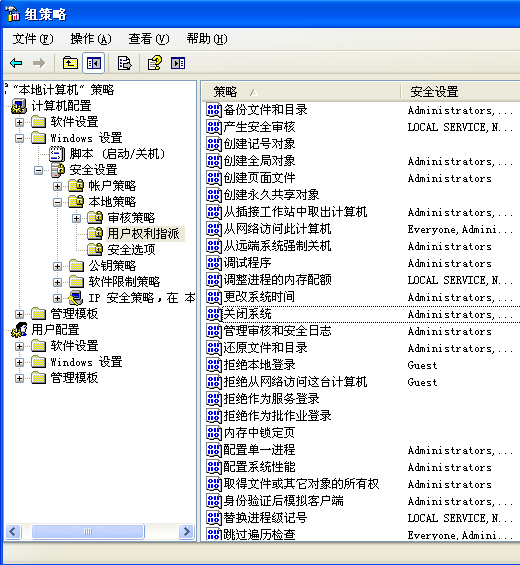Select the 取得文件或其它对象的所有权 policy
520x565 pixels.
(x=301, y=484)
